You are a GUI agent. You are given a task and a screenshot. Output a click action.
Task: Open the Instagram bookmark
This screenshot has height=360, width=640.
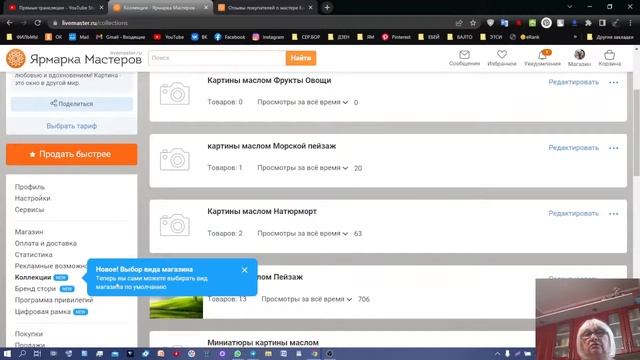coord(268,37)
